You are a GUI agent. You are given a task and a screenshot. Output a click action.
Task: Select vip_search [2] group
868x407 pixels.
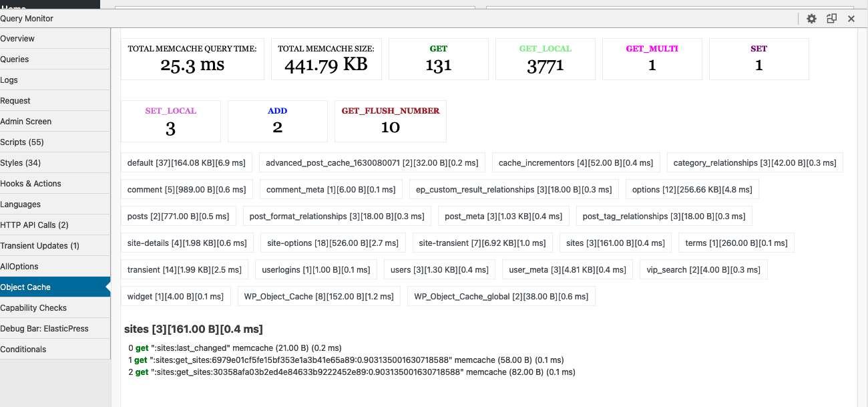coord(704,269)
